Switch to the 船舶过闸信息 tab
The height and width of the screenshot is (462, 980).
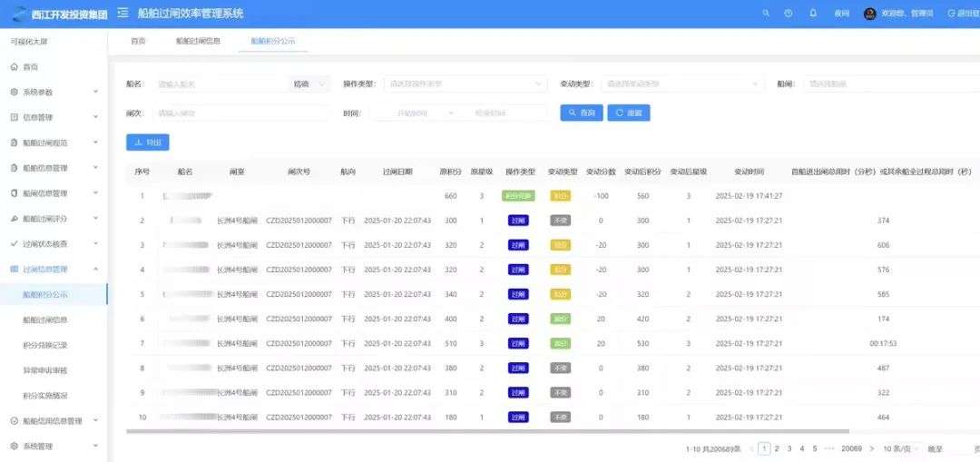198,41
